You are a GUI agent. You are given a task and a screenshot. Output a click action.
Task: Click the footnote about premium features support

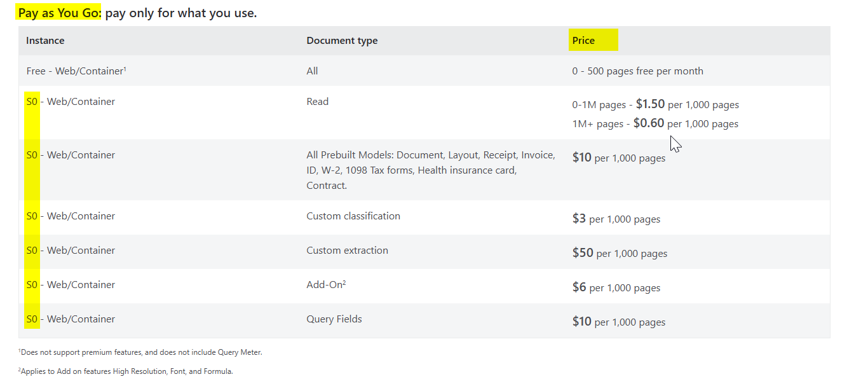[140, 352]
